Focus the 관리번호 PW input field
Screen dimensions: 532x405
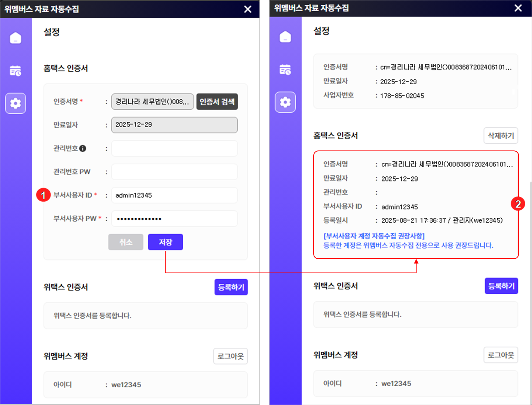[175, 172]
